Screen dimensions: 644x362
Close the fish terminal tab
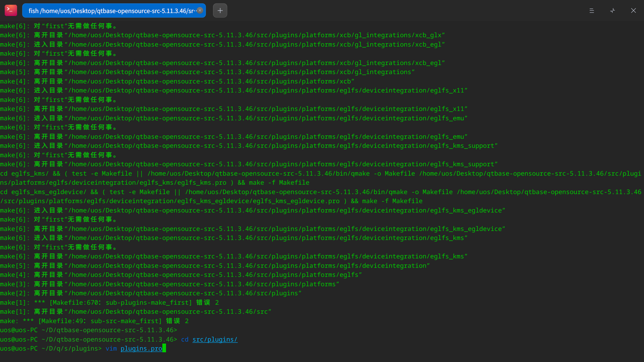pyautogui.click(x=200, y=10)
